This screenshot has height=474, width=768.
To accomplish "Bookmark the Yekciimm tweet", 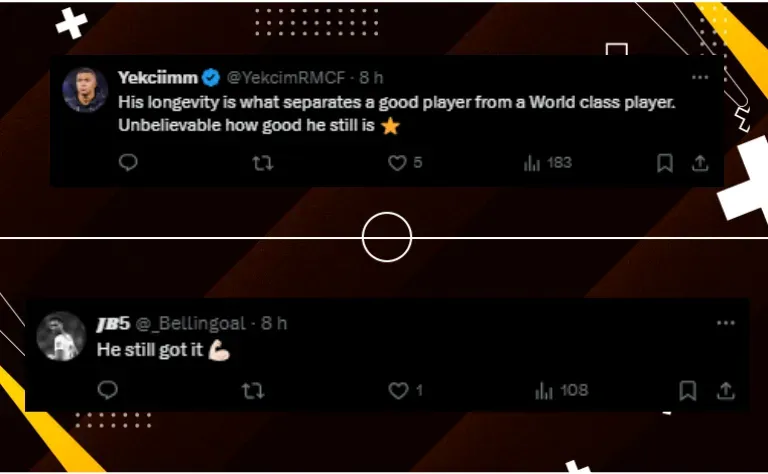I will [665, 163].
